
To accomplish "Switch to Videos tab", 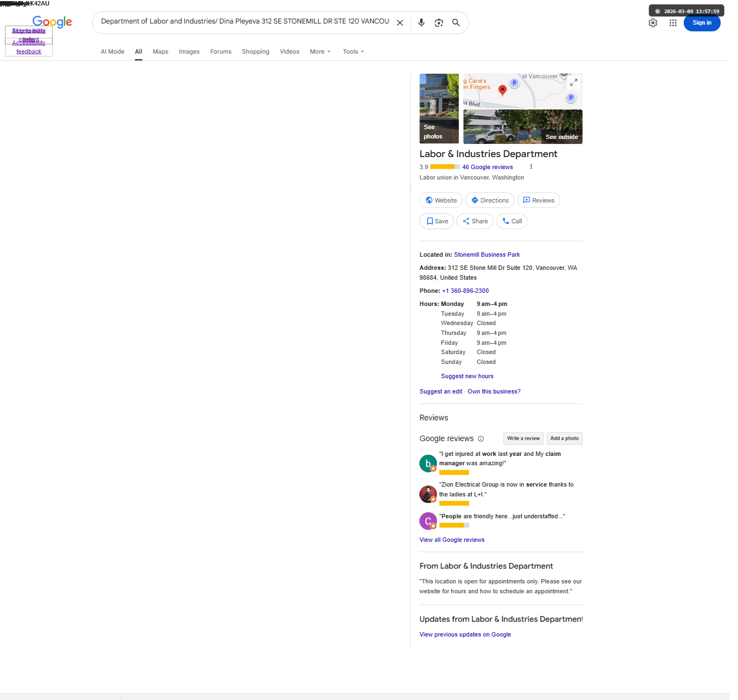I will [290, 51].
